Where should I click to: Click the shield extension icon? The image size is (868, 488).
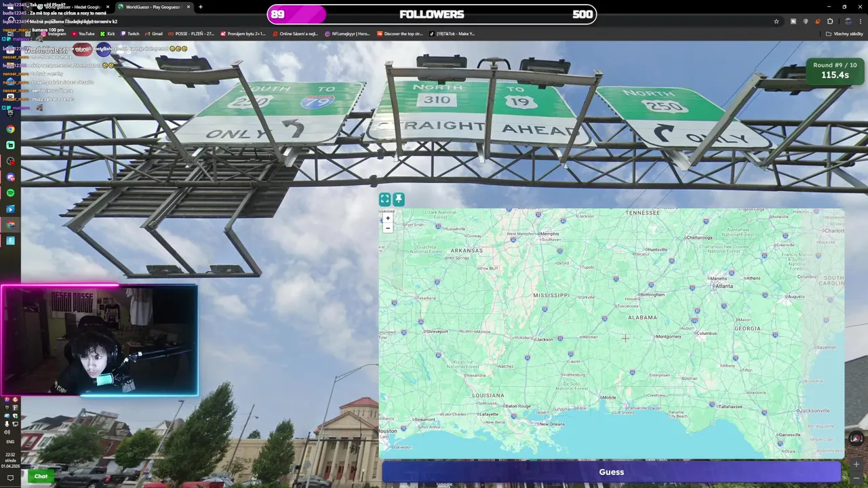pyautogui.click(x=806, y=21)
